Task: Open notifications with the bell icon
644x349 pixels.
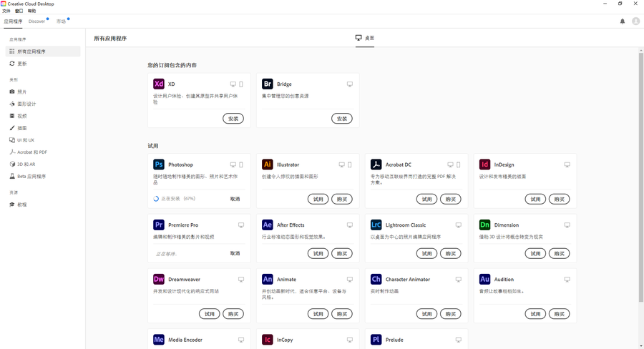Action: [x=623, y=21]
